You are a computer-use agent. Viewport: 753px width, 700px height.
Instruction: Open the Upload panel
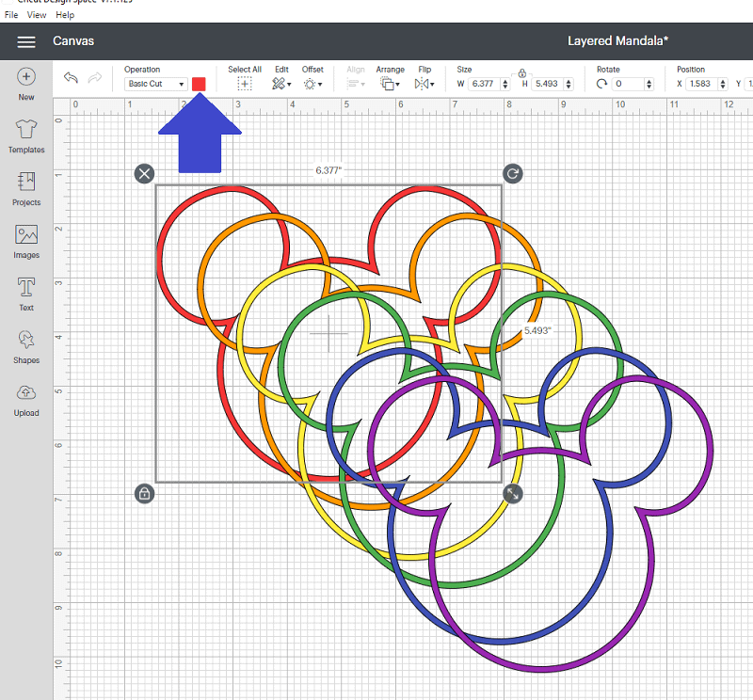click(x=26, y=400)
